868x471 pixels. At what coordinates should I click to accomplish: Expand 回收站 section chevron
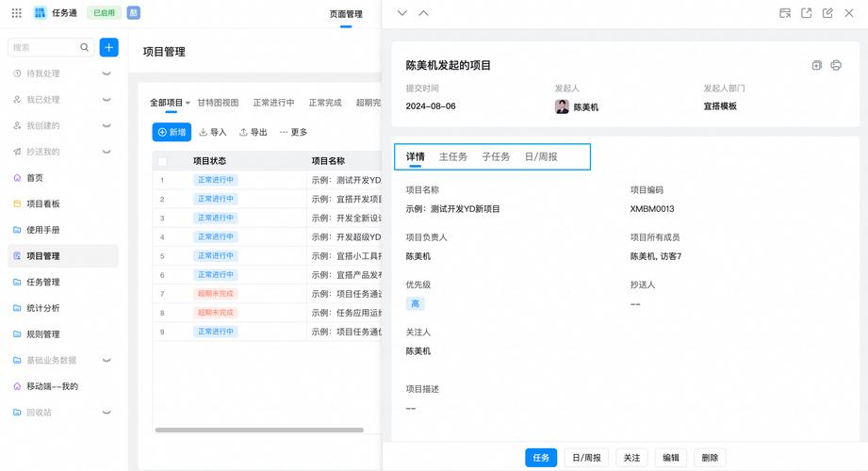[x=106, y=413]
